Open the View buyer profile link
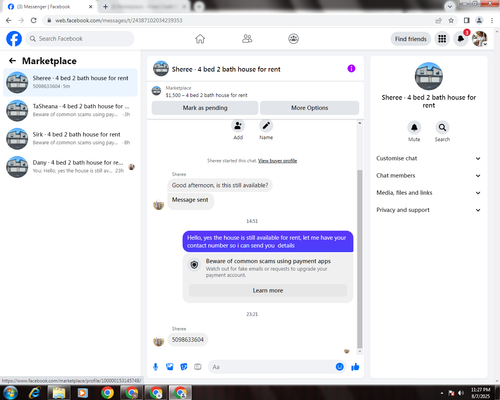Image resolution: width=500 pixels, height=400 pixels. 277,161
